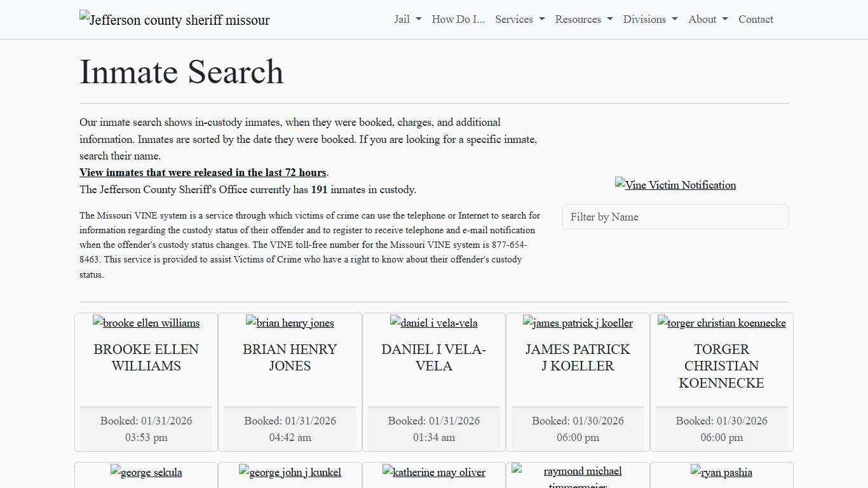Open the george sekula image link
The height and width of the screenshot is (488, 868).
[x=146, y=472]
